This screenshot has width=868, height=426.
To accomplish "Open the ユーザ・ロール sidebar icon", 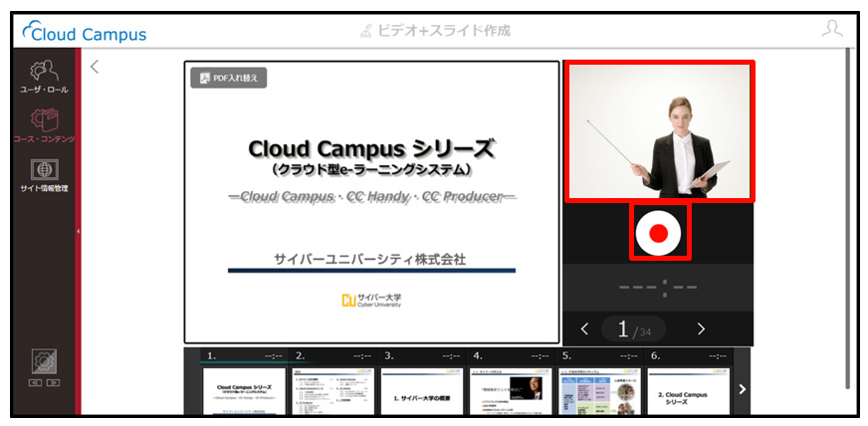I will tap(44, 77).
